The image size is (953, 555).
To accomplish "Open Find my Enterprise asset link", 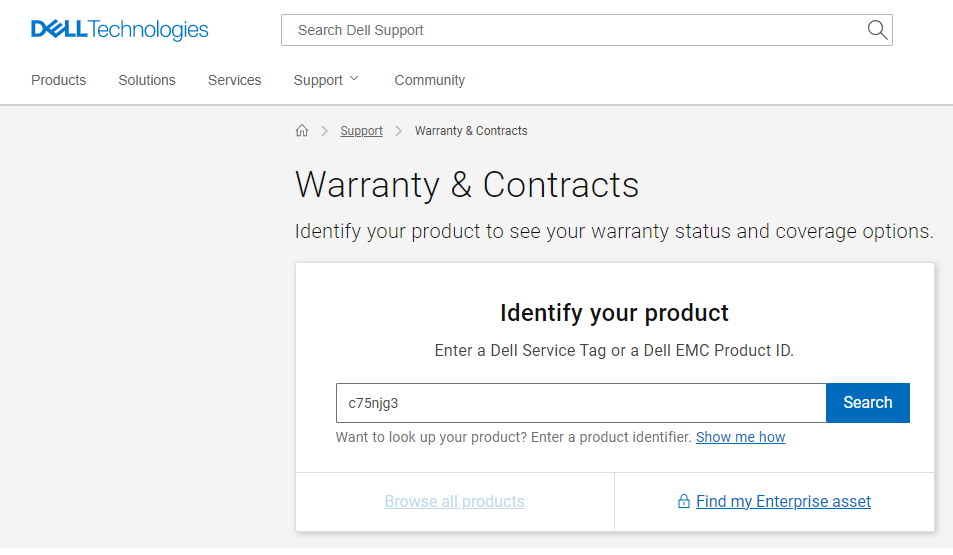I will (x=783, y=502).
